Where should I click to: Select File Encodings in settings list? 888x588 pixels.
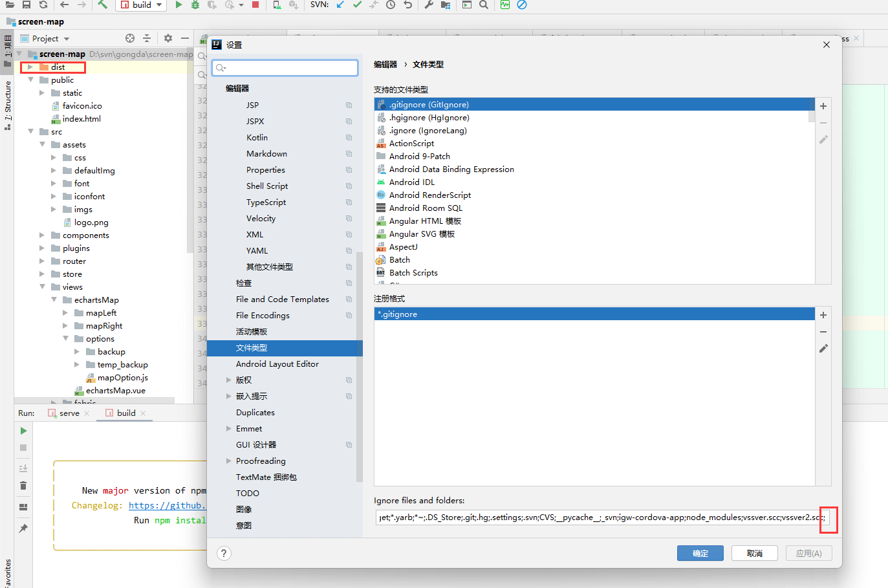click(x=263, y=316)
